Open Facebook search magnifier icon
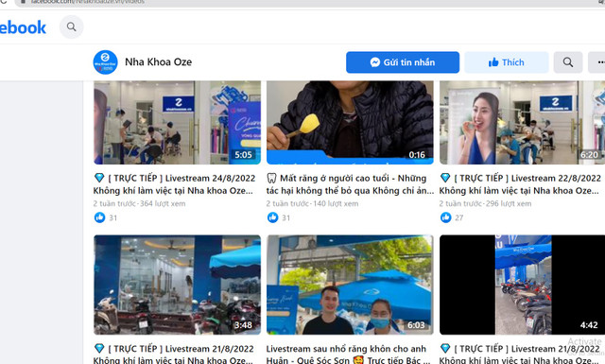605x364 pixels. [x=72, y=26]
